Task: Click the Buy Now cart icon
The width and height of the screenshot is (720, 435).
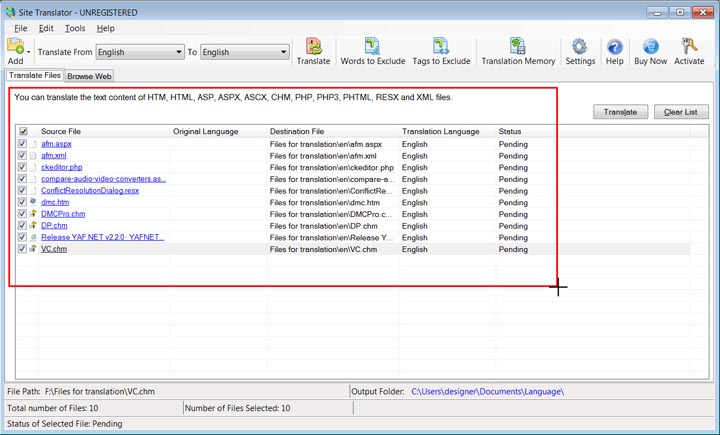Action: 650,47
